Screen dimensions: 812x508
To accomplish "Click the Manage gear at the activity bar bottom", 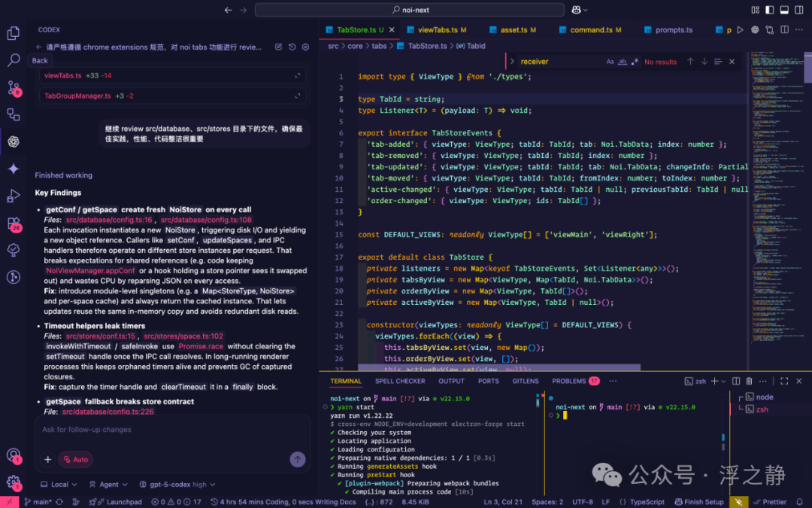I will pos(14,482).
